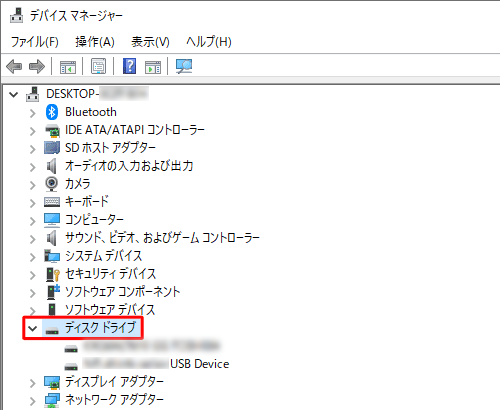Select the Bluetooth category icon
This screenshot has height=410, width=500.
point(52,112)
